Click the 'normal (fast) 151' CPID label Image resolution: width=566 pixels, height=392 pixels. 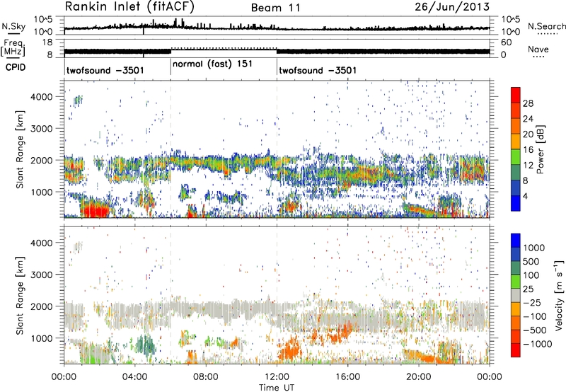pos(212,64)
